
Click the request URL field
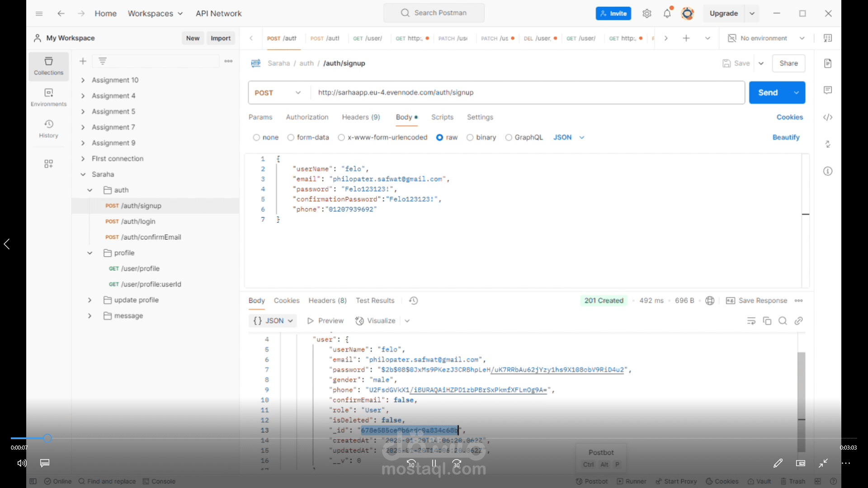pyautogui.click(x=527, y=93)
